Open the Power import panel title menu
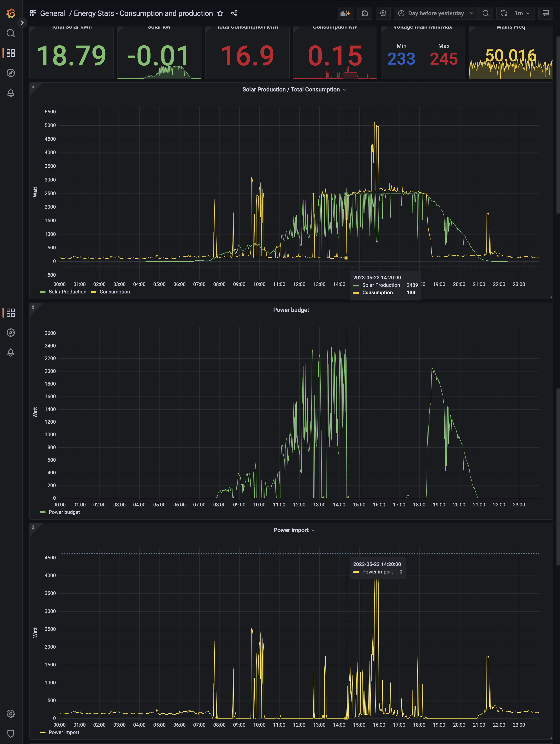The height and width of the screenshot is (744, 560). click(294, 530)
